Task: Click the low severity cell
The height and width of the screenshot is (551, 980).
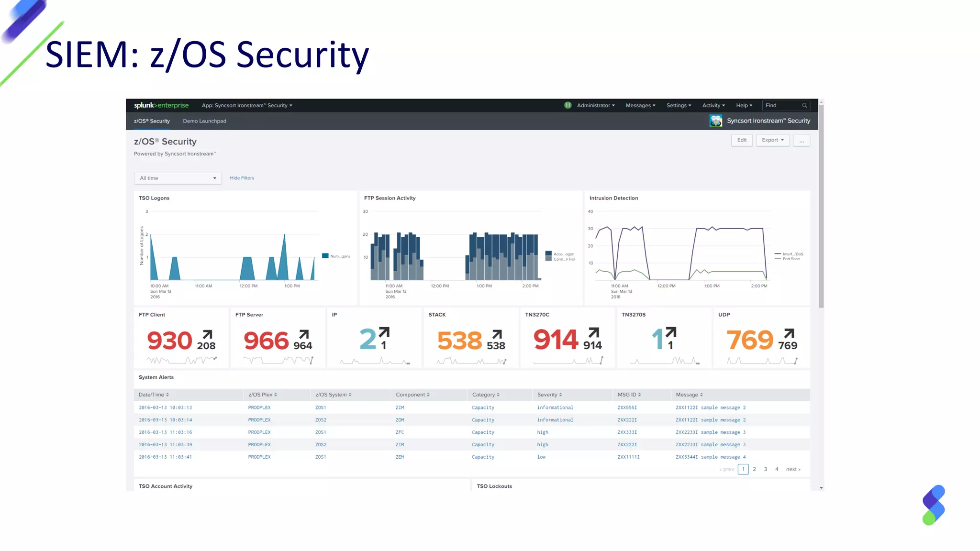Action: 541,457
